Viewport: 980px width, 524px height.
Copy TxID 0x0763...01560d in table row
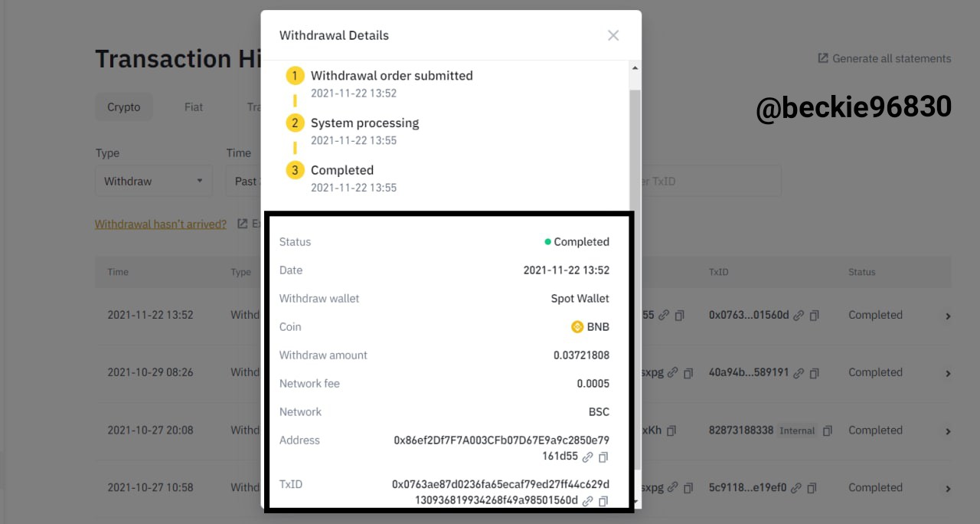[x=815, y=316]
